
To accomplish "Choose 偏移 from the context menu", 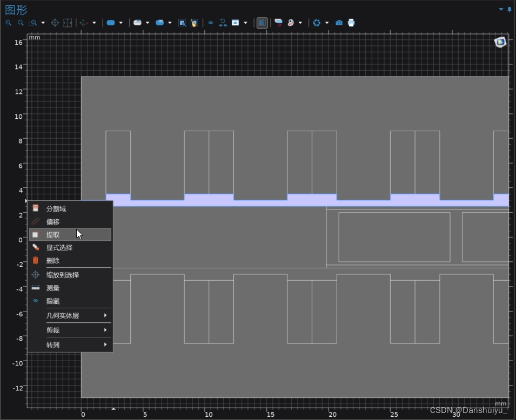I will coord(70,222).
